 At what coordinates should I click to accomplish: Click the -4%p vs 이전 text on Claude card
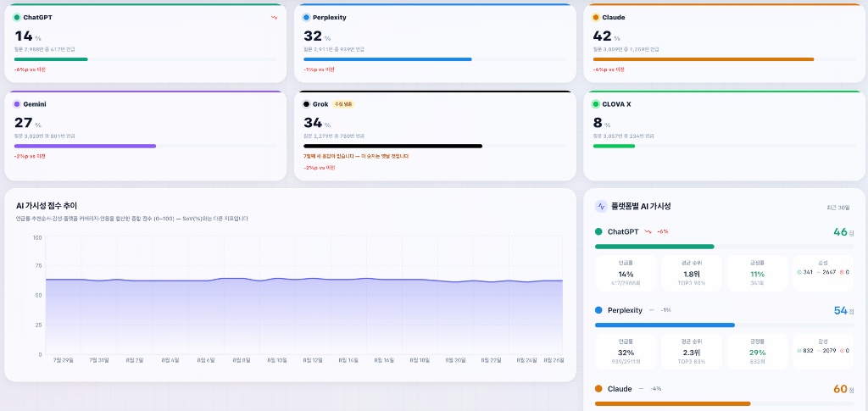coord(609,69)
